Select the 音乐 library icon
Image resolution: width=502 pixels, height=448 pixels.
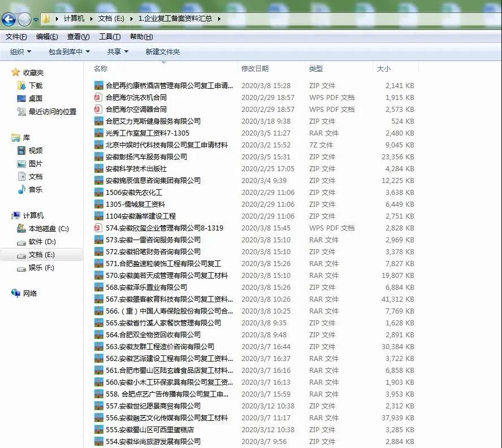point(21,190)
